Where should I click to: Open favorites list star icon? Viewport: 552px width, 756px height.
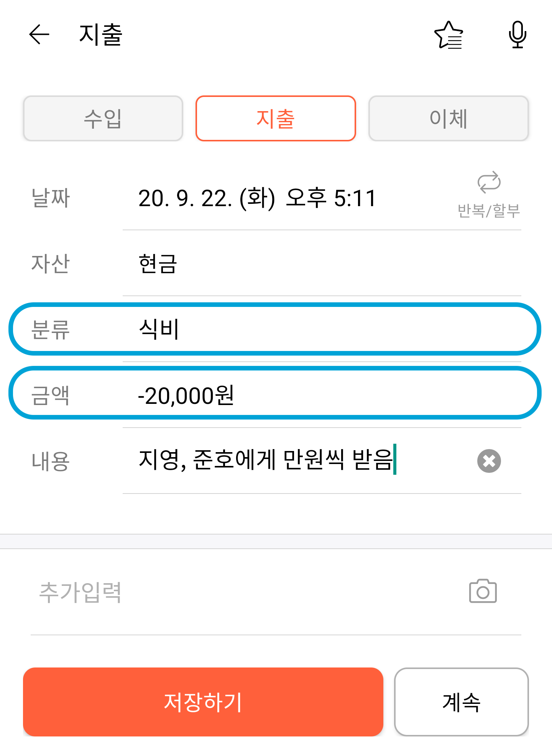click(449, 35)
